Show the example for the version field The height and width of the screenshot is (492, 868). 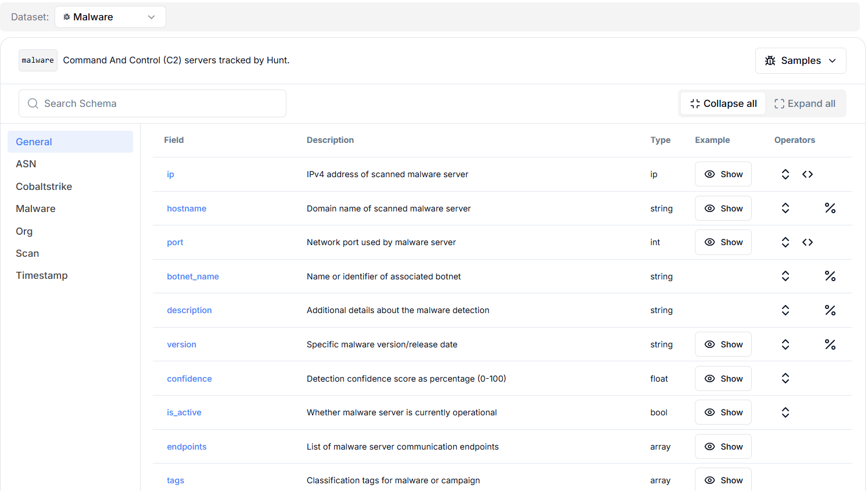click(x=723, y=344)
